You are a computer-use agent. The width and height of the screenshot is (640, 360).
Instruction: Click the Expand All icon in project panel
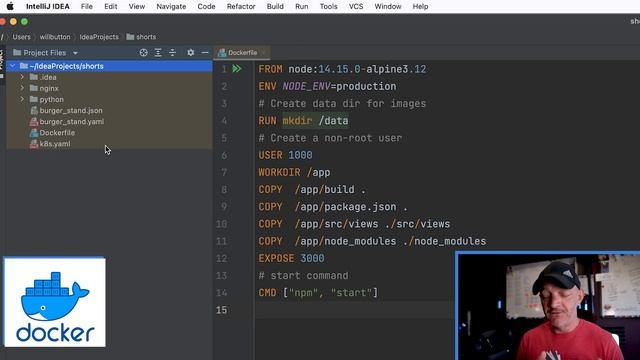click(158, 53)
